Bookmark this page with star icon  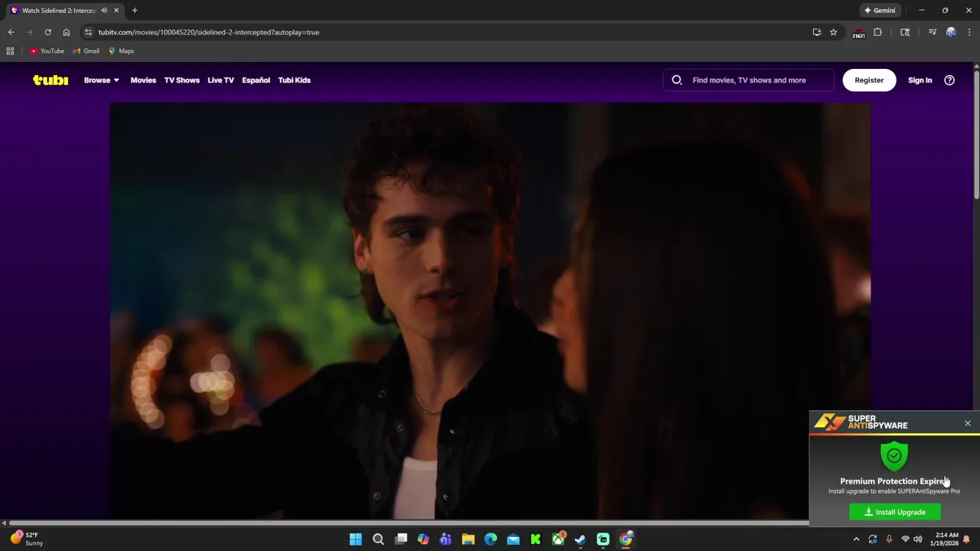pos(834,32)
